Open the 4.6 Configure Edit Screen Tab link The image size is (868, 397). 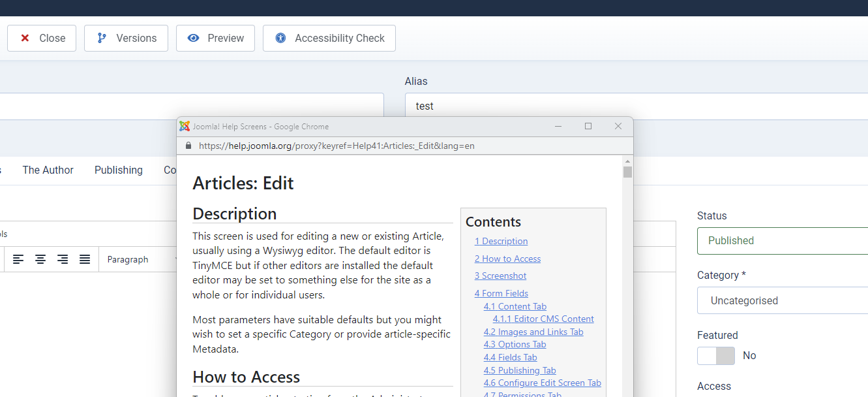point(543,383)
